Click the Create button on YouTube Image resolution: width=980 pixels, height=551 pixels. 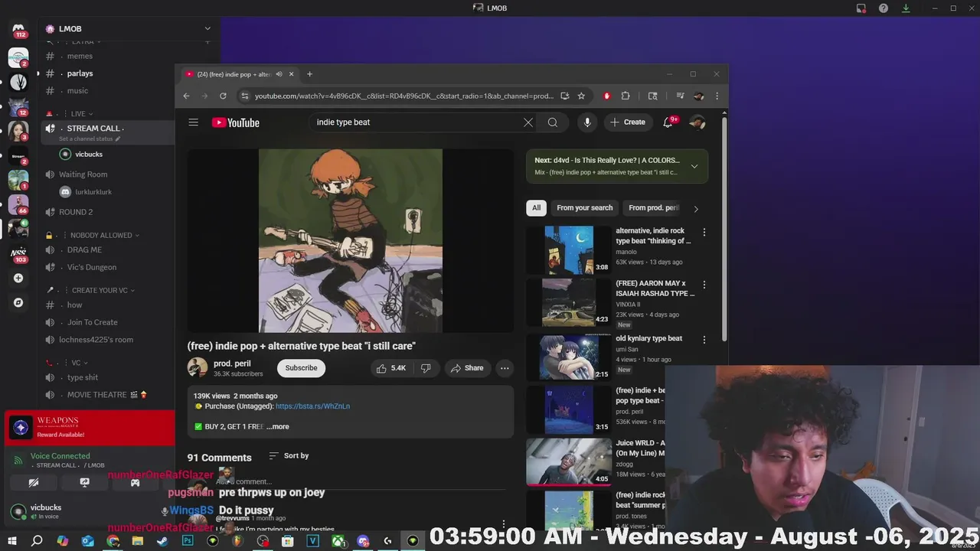pyautogui.click(x=628, y=122)
